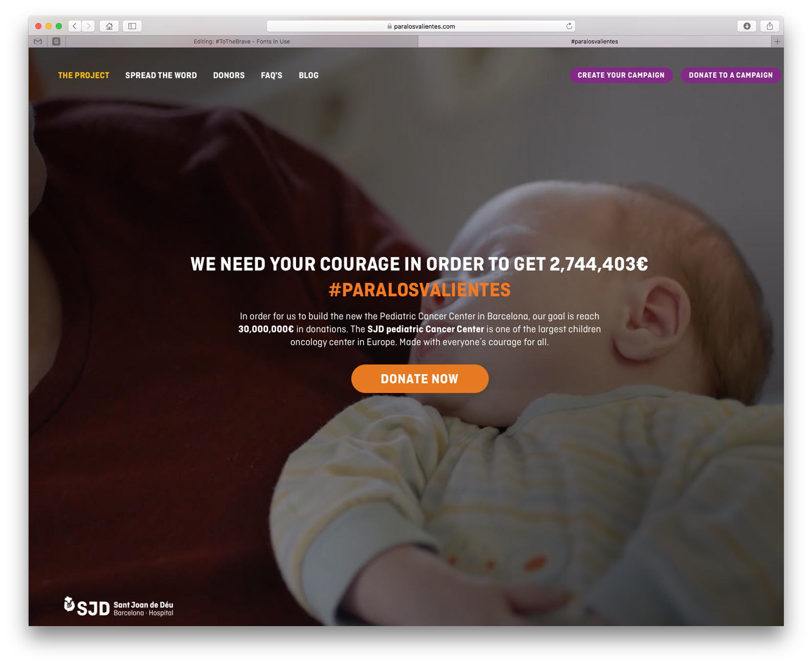Open the FAQ's page link

pyautogui.click(x=272, y=75)
